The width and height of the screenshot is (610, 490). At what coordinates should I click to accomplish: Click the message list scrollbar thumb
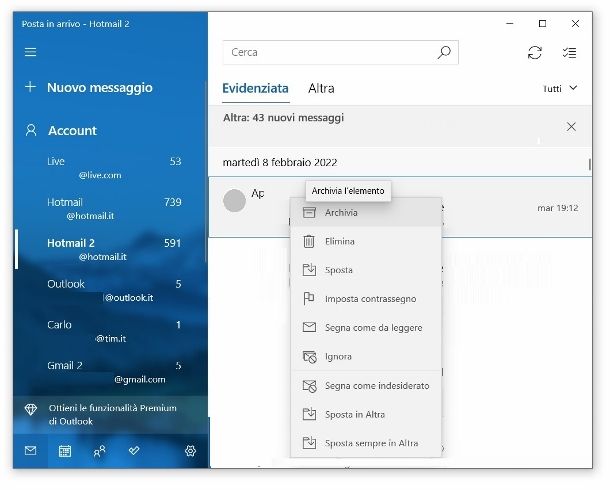click(590, 164)
